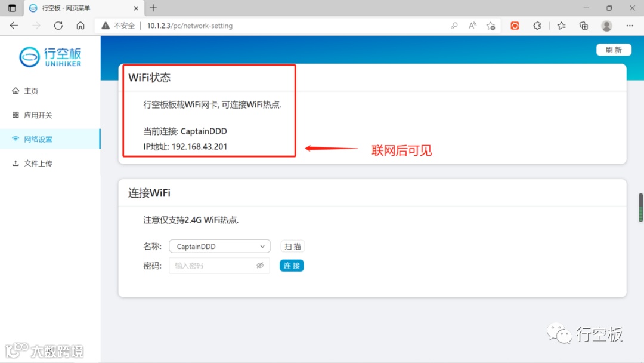Open the browser profile avatar
This screenshot has width=644, height=363.
coord(606,26)
